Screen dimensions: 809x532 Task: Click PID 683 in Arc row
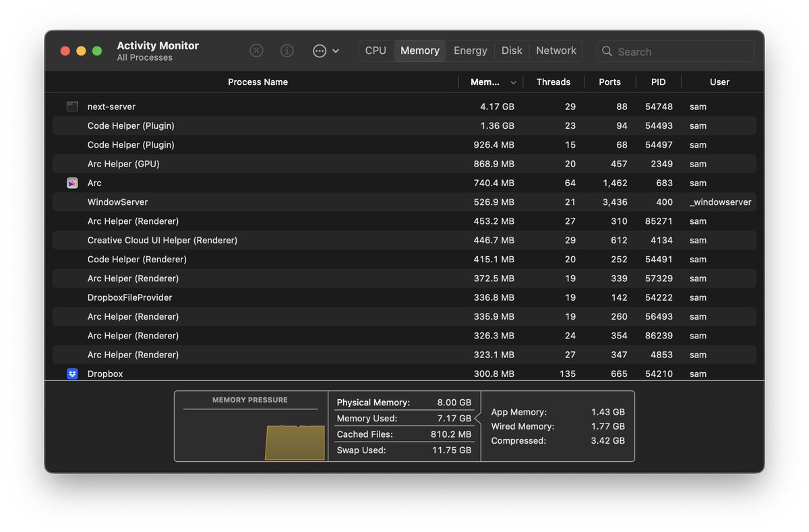point(665,183)
